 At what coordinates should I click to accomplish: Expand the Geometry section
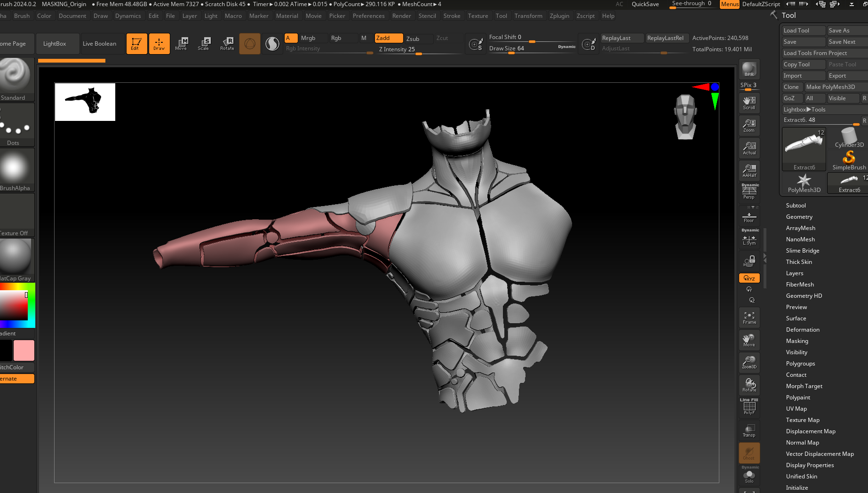(799, 217)
